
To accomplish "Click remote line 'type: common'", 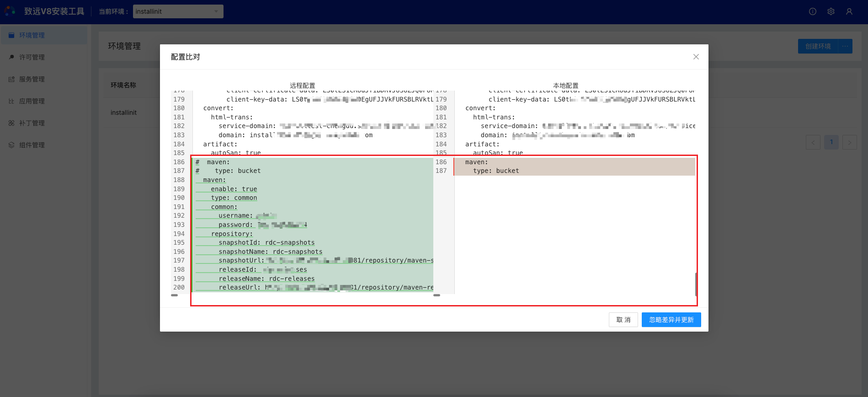I will tap(234, 198).
